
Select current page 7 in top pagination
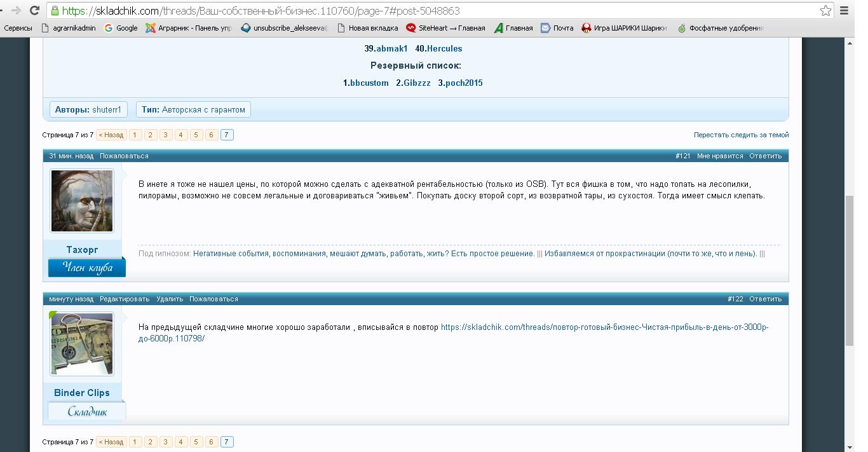[x=227, y=135]
